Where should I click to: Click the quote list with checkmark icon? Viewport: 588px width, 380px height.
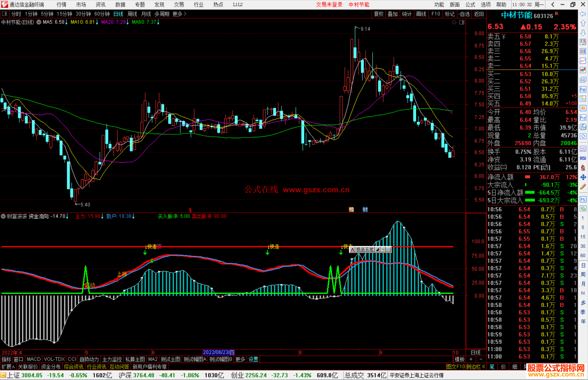coord(583,42)
